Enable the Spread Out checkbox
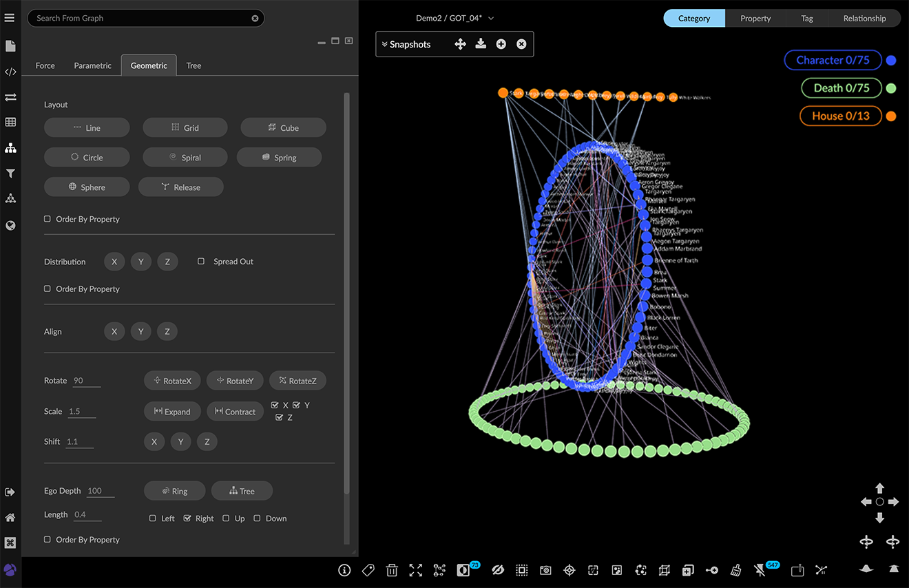 coord(201,262)
